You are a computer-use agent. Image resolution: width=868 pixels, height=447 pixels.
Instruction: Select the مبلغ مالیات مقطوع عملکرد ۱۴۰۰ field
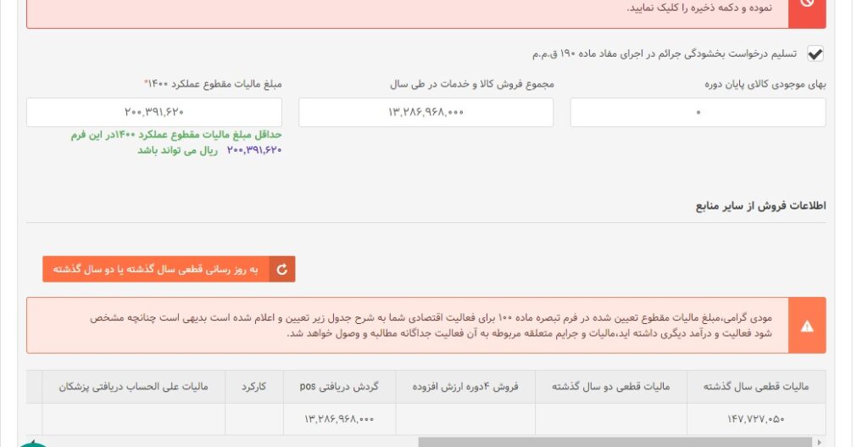point(154,112)
